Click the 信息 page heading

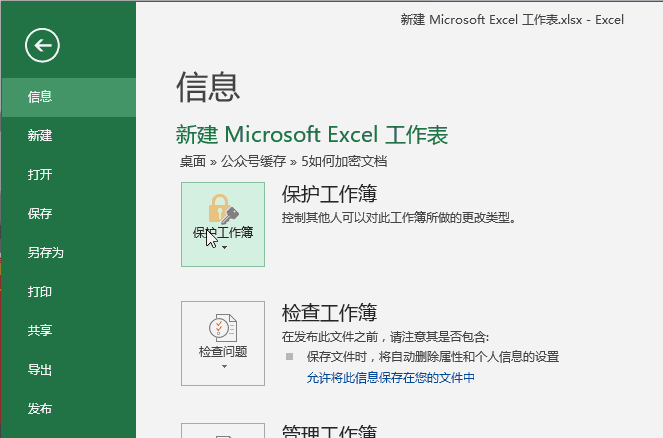click(x=208, y=87)
